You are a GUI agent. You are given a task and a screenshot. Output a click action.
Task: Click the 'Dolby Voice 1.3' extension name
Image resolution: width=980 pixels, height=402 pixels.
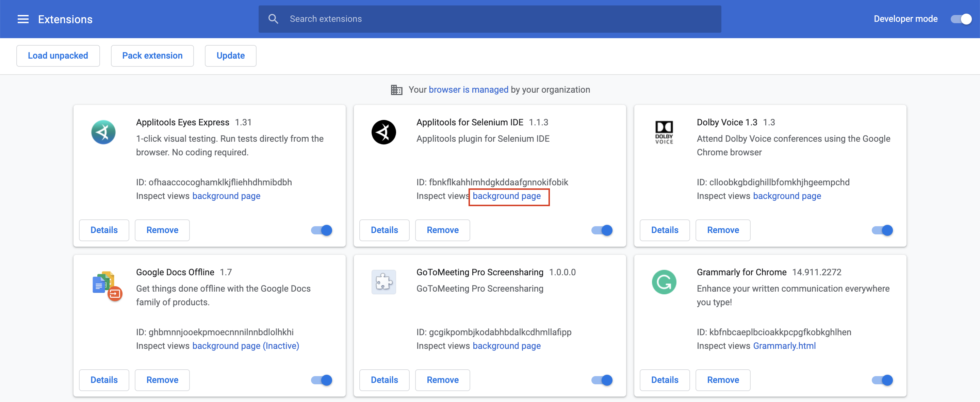tap(726, 123)
